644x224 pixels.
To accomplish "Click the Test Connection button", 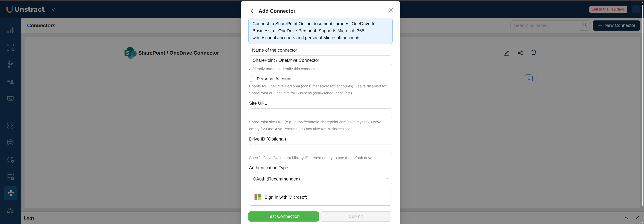I will coord(283,216).
